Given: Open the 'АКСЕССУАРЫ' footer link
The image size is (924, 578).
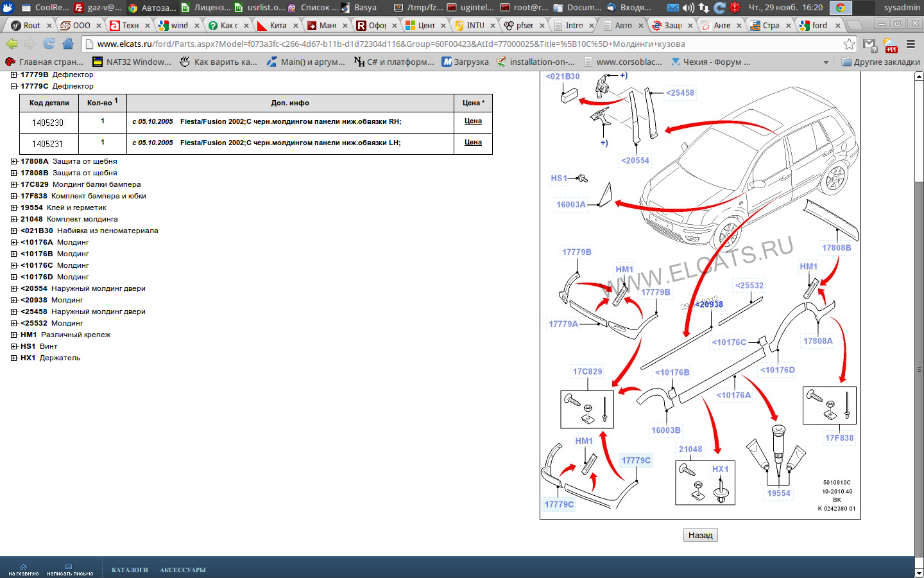Looking at the screenshot, I should 183,570.
